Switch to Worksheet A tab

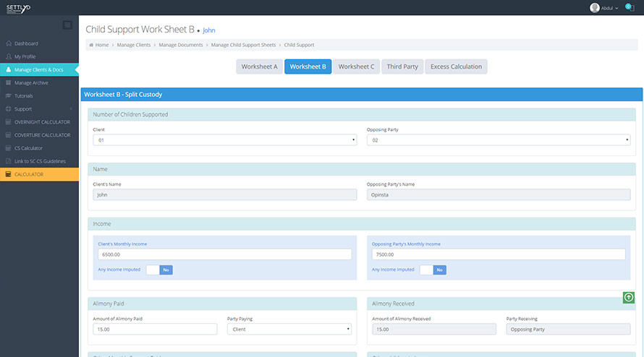tap(259, 66)
